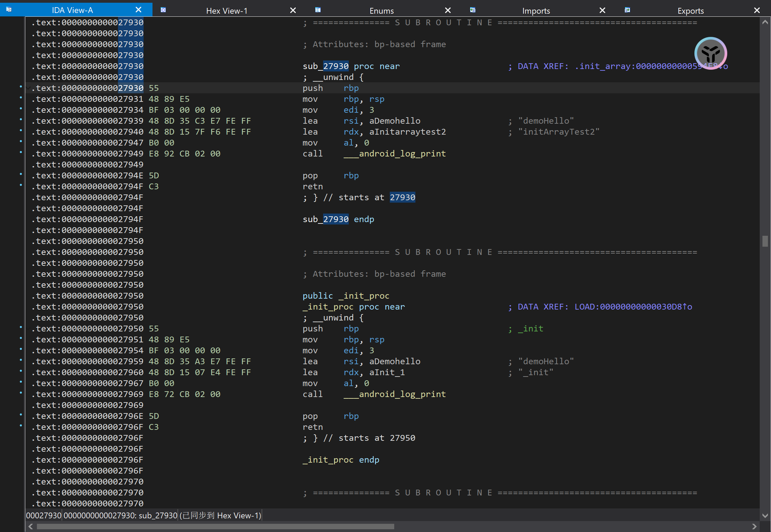
Task: Jump to aInitarraytest2 string reference
Action: pyautogui.click(x=408, y=132)
